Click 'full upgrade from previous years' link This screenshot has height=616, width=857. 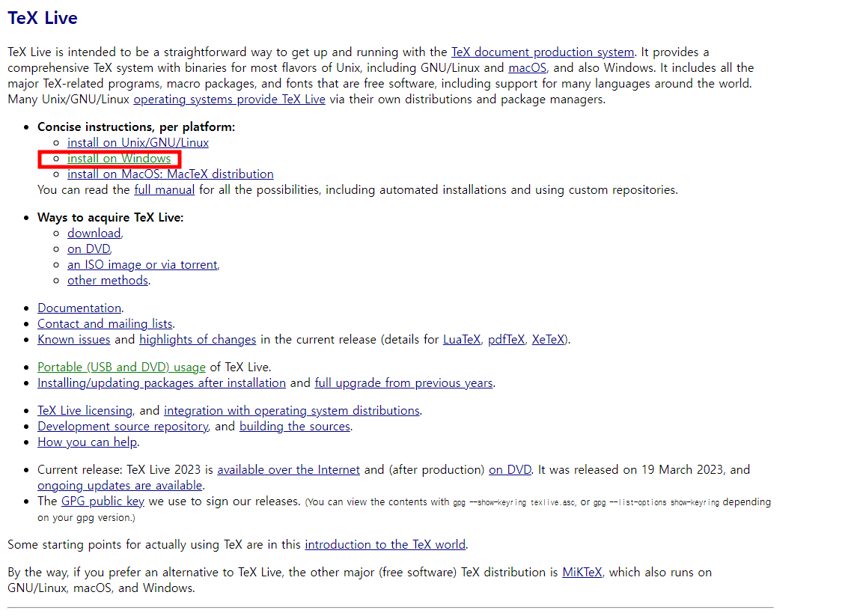(x=404, y=383)
